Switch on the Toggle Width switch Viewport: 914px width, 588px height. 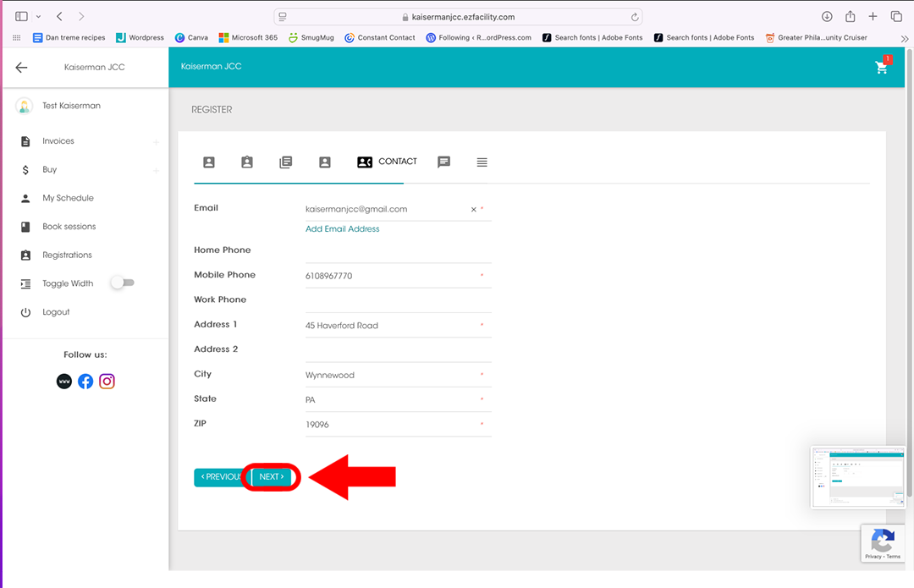pos(122,283)
